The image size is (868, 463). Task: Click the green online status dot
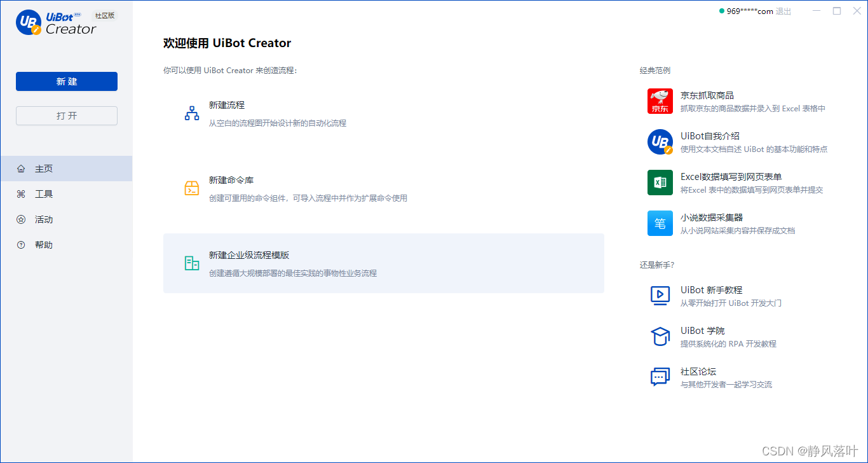tap(722, 11)
